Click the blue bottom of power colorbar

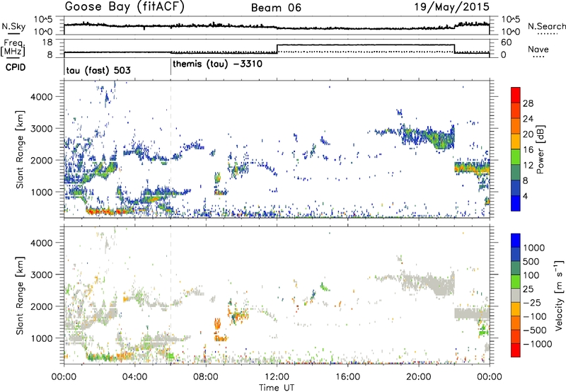coord(516,203)
